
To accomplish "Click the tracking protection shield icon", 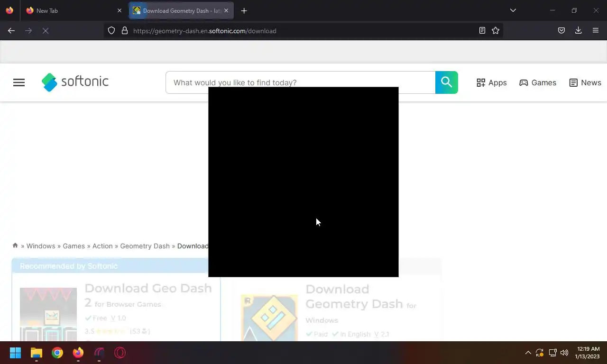I will [x=111, y=31].
